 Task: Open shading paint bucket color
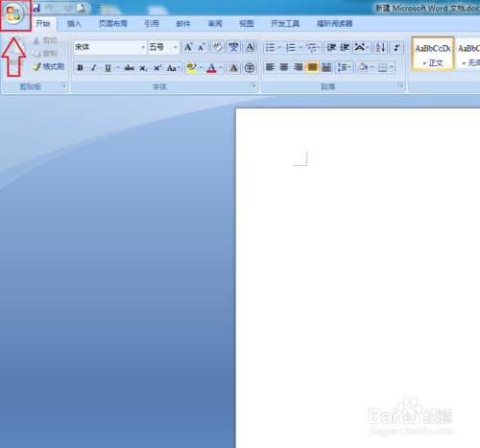pyautogui.click(x=363, y=67)
